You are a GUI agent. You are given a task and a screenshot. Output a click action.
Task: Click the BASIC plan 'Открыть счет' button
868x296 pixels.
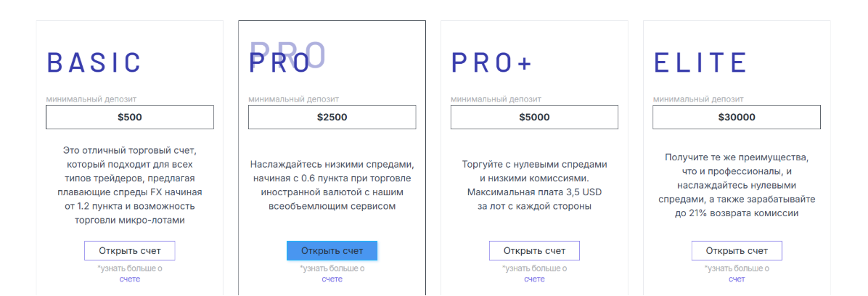pos(129,251)
